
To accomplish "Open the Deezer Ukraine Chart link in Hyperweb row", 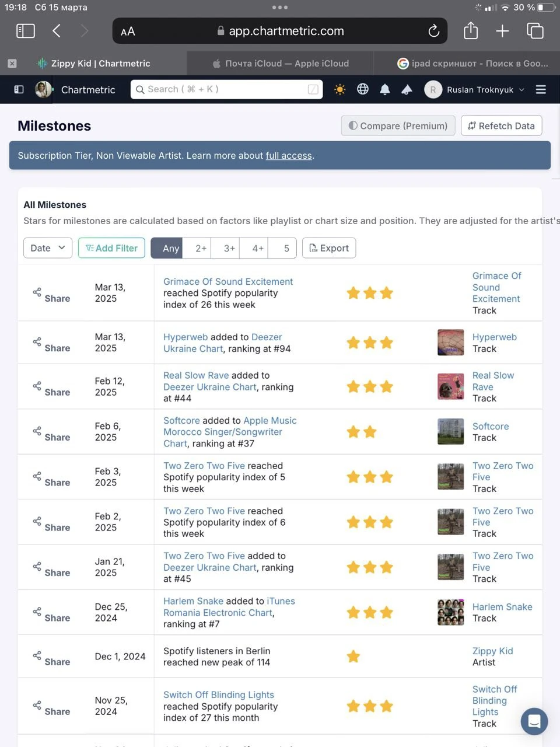I will point(223,343).
